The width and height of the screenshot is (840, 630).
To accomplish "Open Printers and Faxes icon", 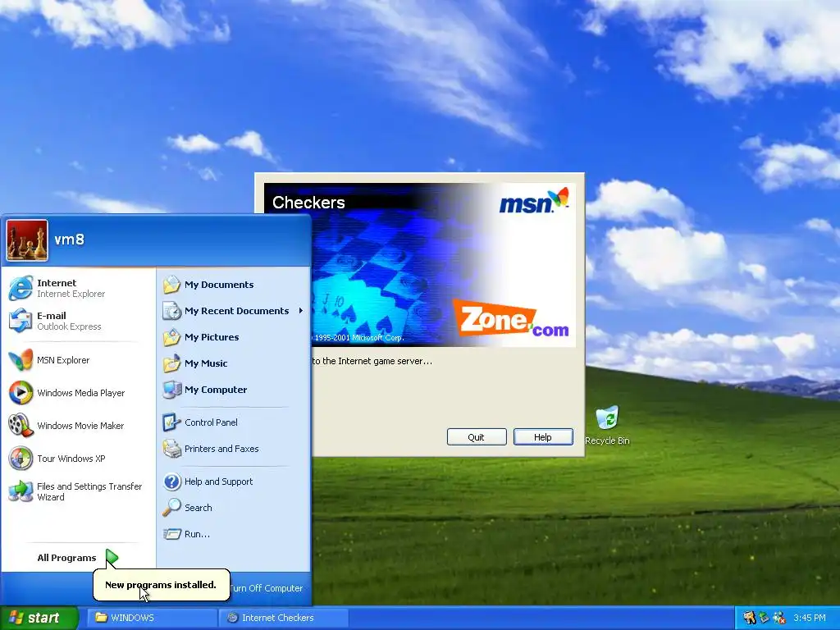I will coord(172,449).
